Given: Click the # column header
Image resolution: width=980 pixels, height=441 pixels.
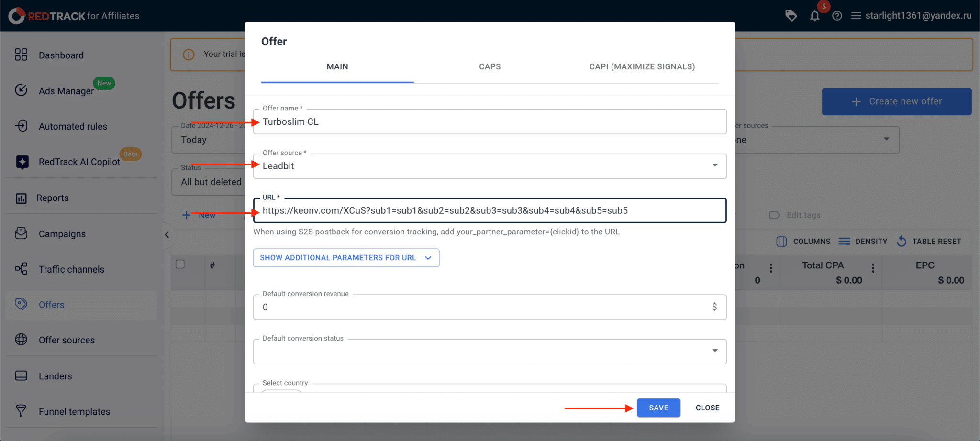Looking at the screenshot, I should tap(212, 265).
